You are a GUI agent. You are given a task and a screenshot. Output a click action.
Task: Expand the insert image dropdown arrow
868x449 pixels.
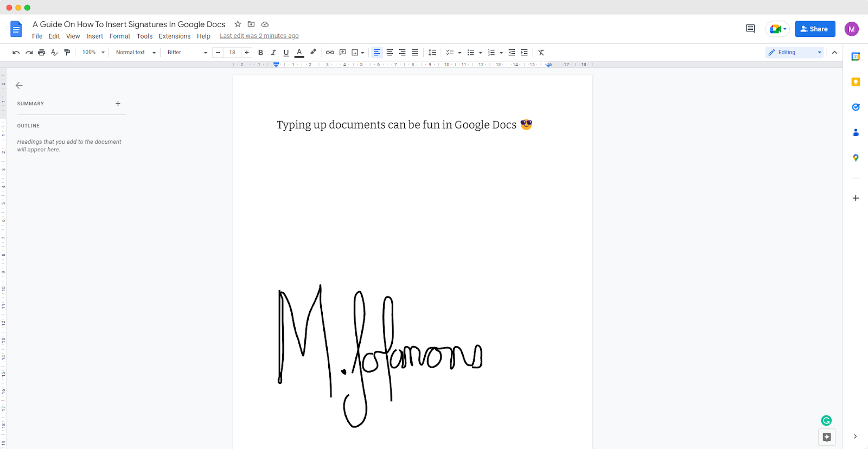click(362, 53)
